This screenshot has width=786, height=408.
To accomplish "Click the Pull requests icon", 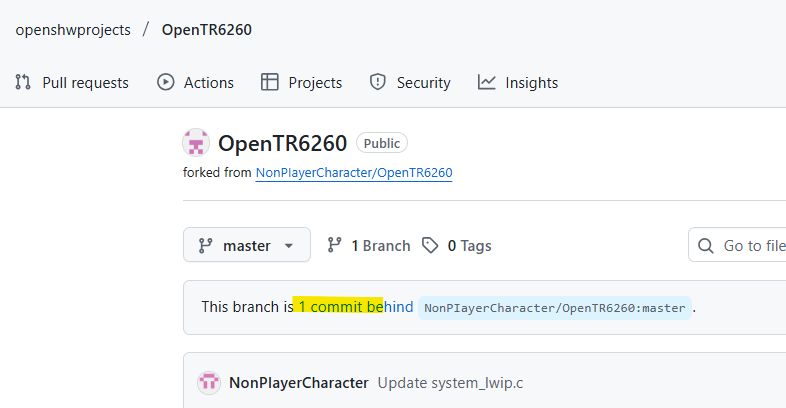I will tap(23, 82).
